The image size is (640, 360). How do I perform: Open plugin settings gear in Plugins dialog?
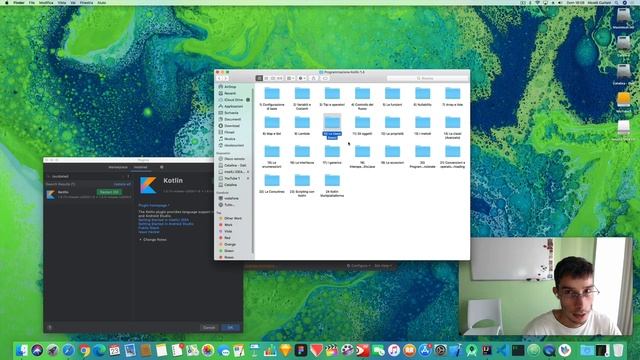(x=162, y=167)
